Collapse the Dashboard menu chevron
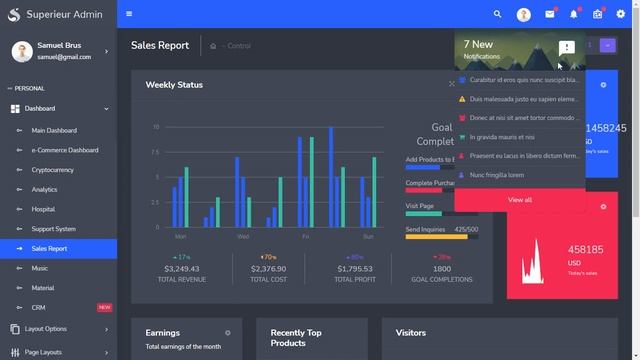 [107, 109]
